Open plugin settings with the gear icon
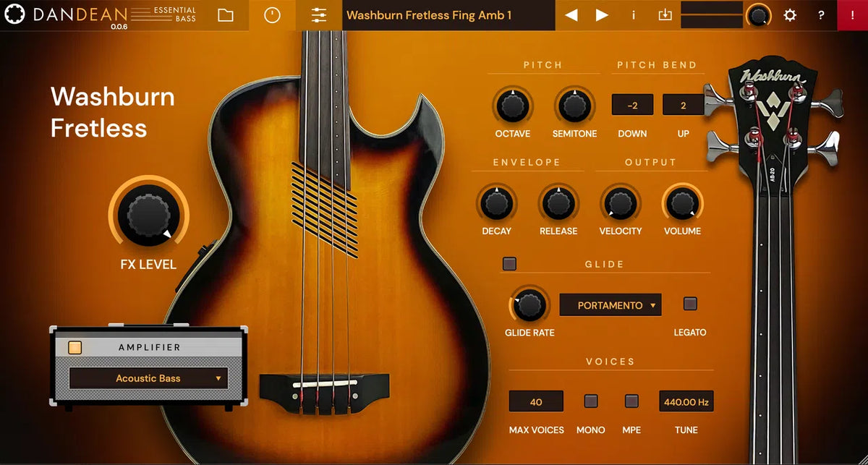The height and width of the screenshot is (465, 868). click(790, 15)
